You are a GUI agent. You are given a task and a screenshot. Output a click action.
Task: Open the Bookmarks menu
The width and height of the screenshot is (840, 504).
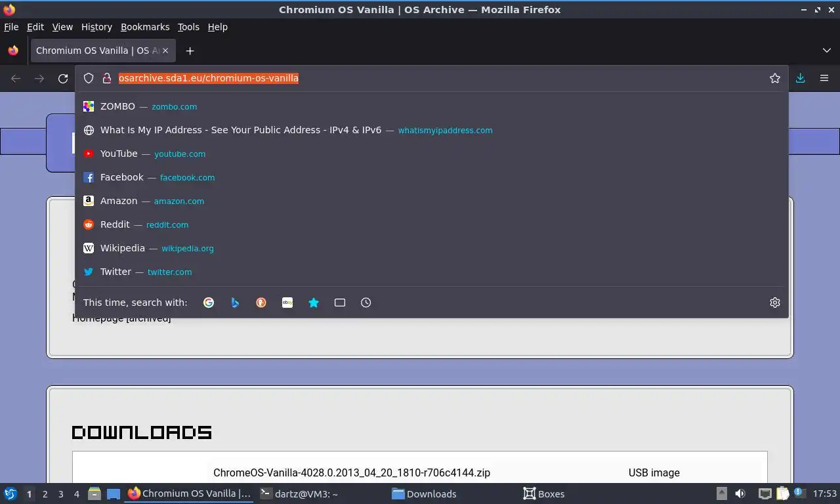pos(145,27)
